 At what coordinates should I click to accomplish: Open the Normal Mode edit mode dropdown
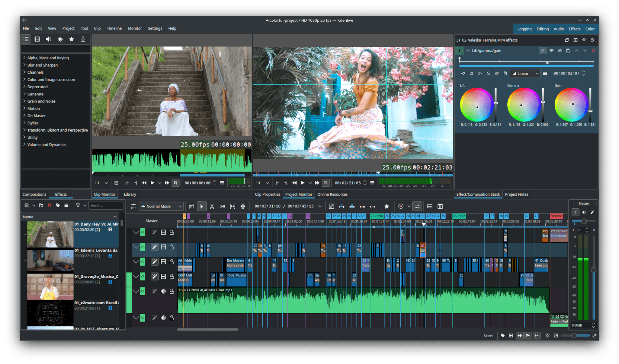[x=161, y=206]
